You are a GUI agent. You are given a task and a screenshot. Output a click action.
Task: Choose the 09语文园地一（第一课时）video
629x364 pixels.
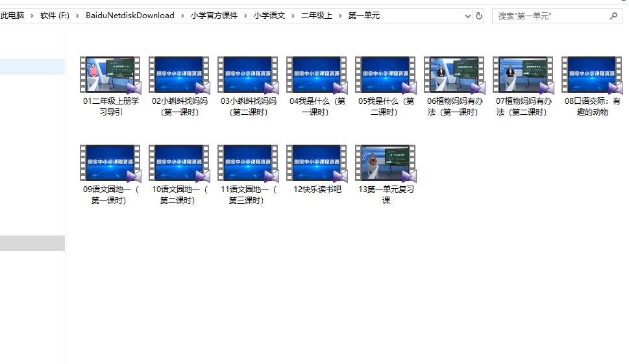(110, 164)
